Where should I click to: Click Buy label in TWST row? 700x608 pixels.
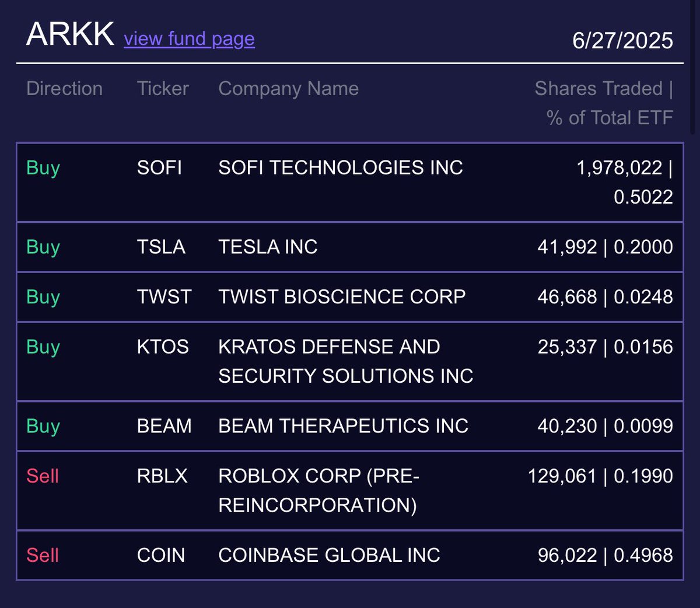(43, 298)
